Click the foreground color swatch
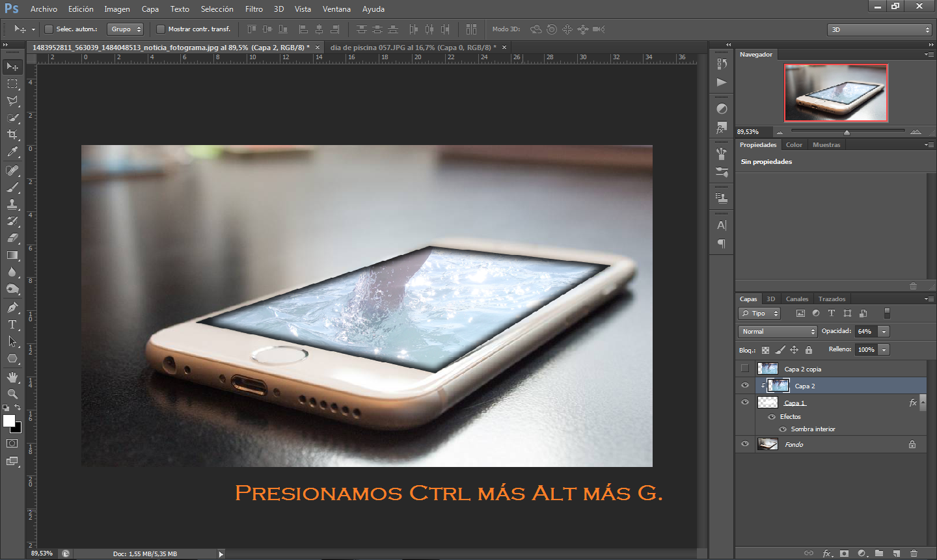This screenshot has height=560, width=937. [x=8, y=421]
